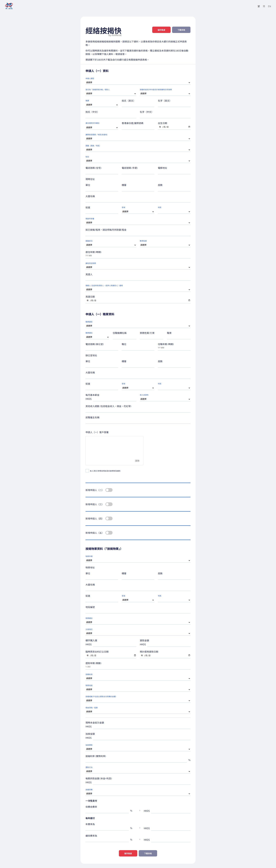
Task: Expand the 申請人類型 dropdown
Action: point(138,83)
